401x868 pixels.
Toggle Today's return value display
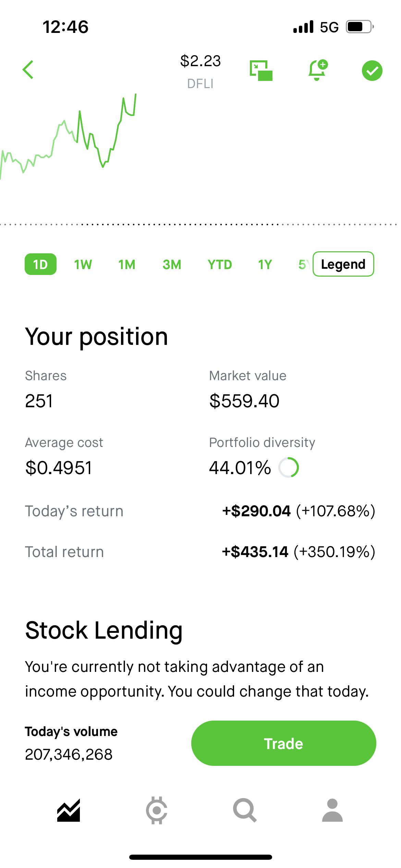(x=299, y=511)
